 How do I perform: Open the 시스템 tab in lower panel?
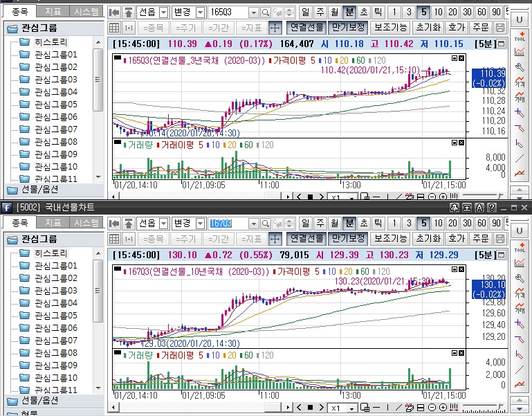coord(86,223)
